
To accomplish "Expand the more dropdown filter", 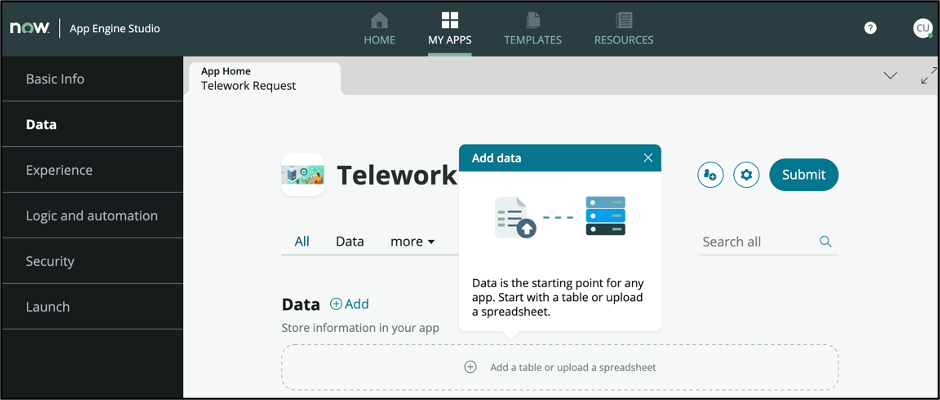I will tap(412, 241).
